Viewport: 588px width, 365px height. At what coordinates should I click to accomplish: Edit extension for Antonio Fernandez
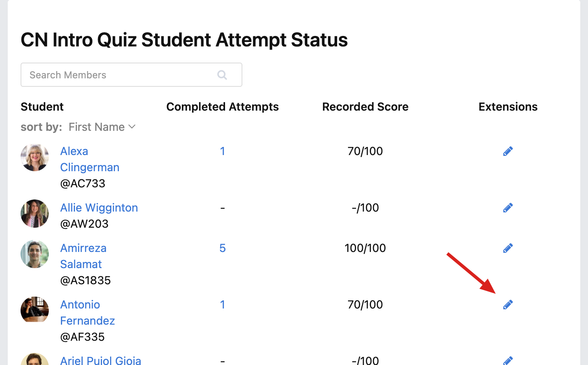(x=508, y=304)
